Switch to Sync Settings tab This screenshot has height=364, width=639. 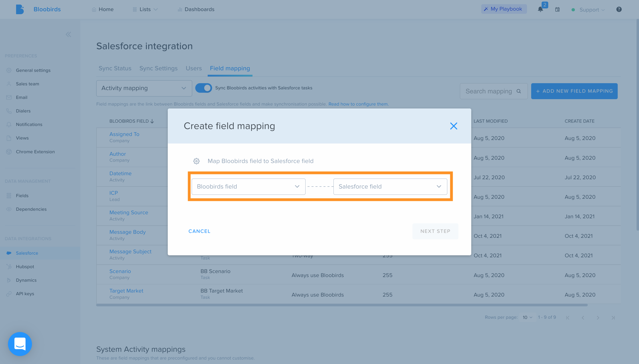[x=158, y=68]
